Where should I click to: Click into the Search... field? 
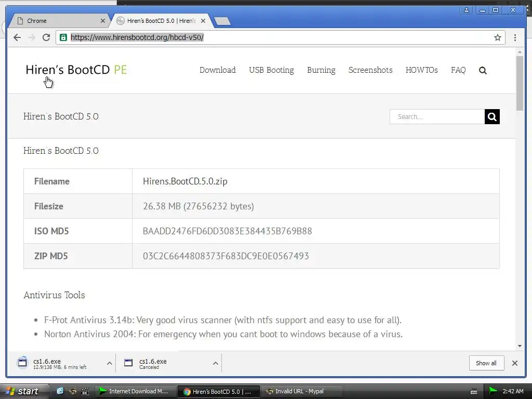(437, 117)
